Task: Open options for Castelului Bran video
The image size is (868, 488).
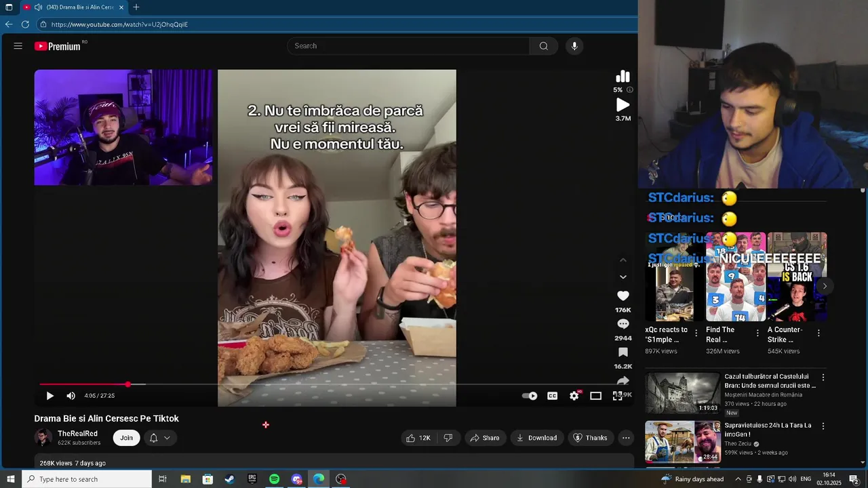Action: click(823, 378)
